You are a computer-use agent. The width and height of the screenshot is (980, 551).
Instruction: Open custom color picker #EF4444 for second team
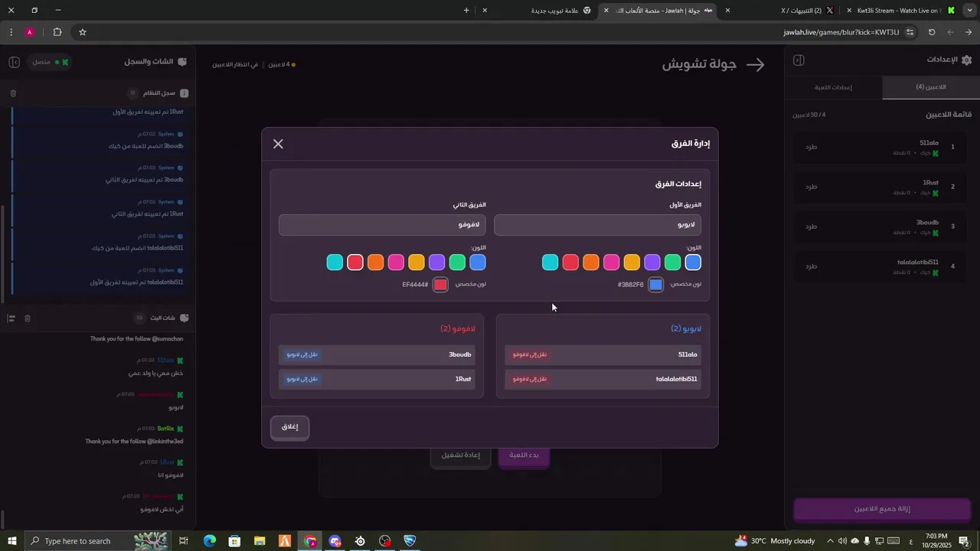click(x=440, y=285)
